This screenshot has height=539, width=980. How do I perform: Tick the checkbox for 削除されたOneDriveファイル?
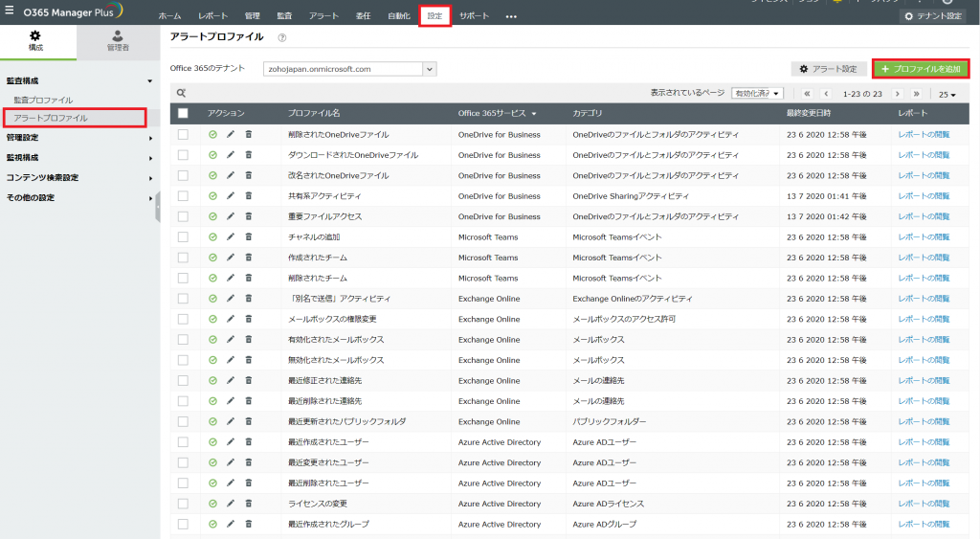pos(183,134)
